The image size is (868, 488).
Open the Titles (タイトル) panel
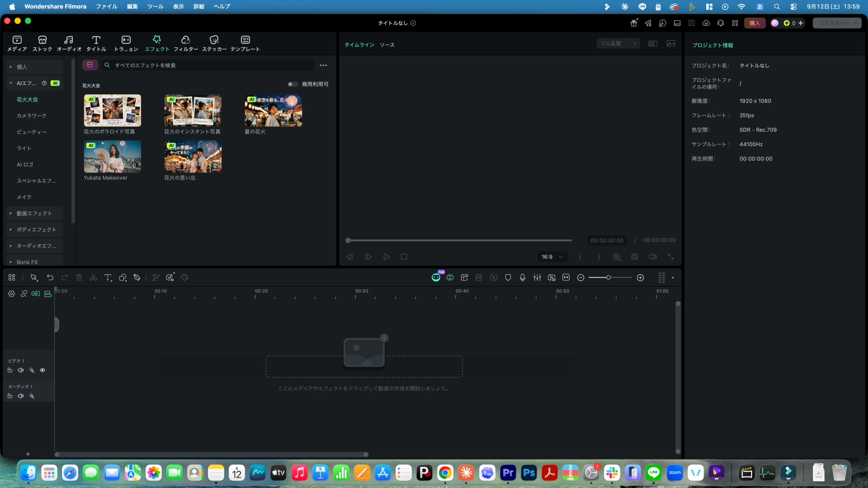[x=96, y=44]
